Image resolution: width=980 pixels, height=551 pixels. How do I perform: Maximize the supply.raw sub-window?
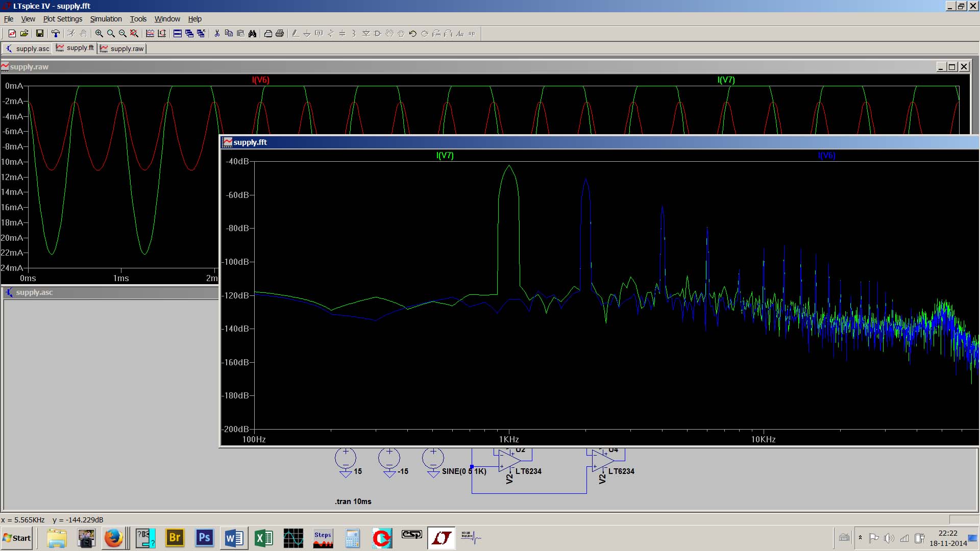click(952, 67)
